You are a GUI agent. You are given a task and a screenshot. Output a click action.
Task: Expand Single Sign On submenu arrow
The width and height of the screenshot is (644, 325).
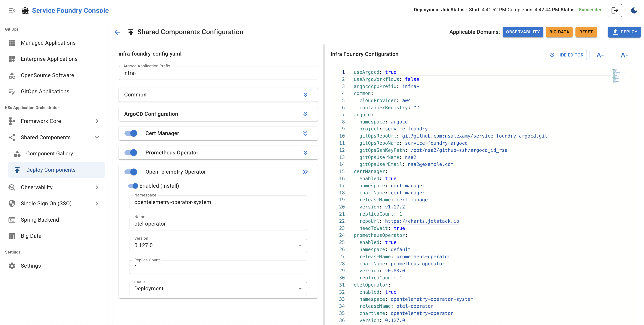(97, 204)
